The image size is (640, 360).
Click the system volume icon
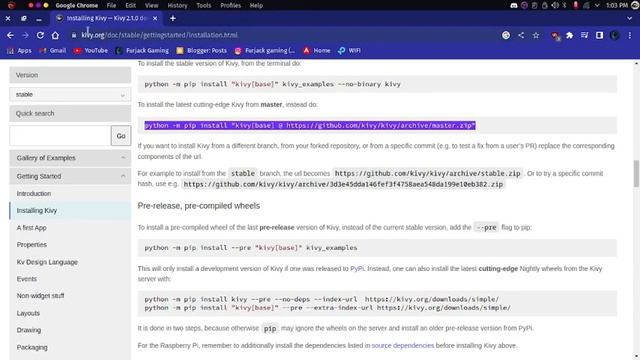pyautogui.click(x=555, y=5)
